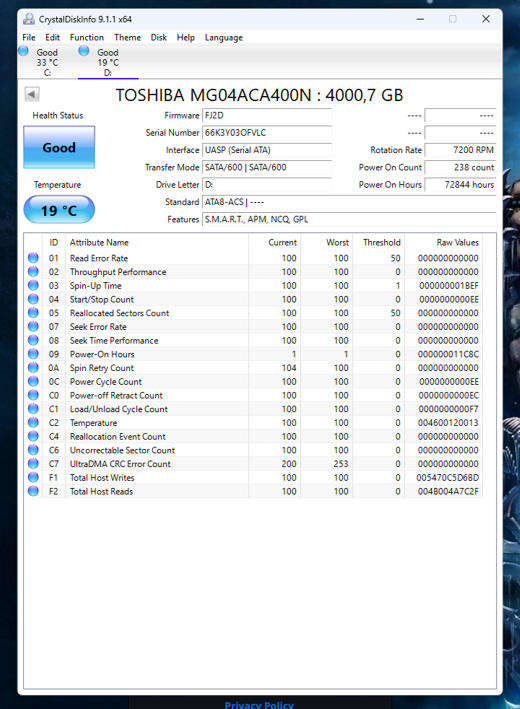Click the status orb for Seek Error Rate
The width and height of the screenshot is (520, 709).
tap(33, 326)
